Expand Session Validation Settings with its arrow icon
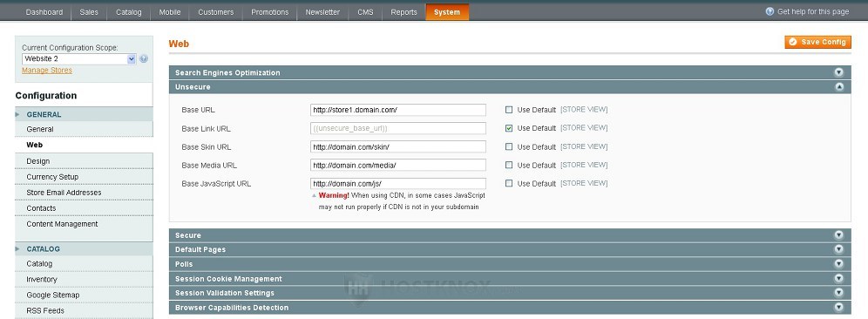 (x=838, y=293)
